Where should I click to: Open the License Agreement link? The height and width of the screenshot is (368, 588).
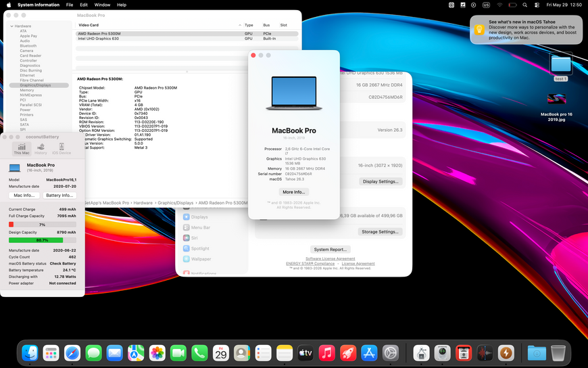click(358, 264)
